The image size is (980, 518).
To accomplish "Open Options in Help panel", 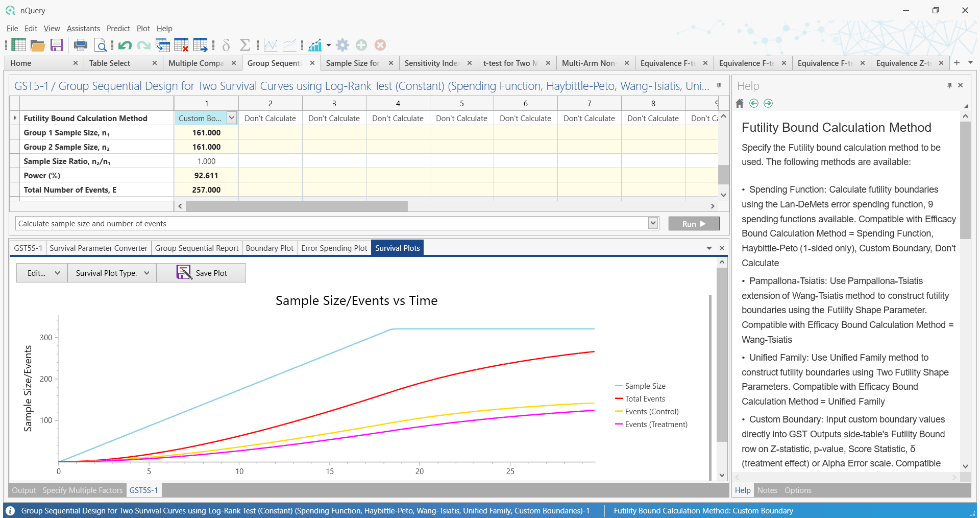I will [798, 490].
